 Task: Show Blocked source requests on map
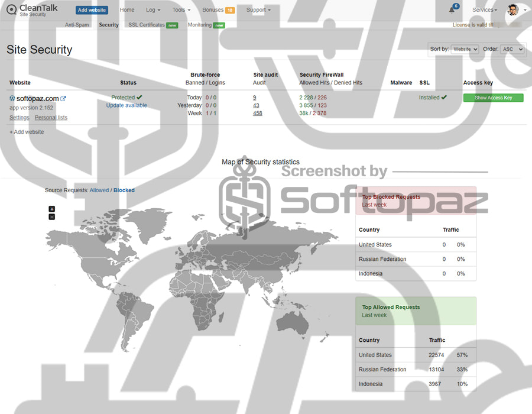click(124, 190)
